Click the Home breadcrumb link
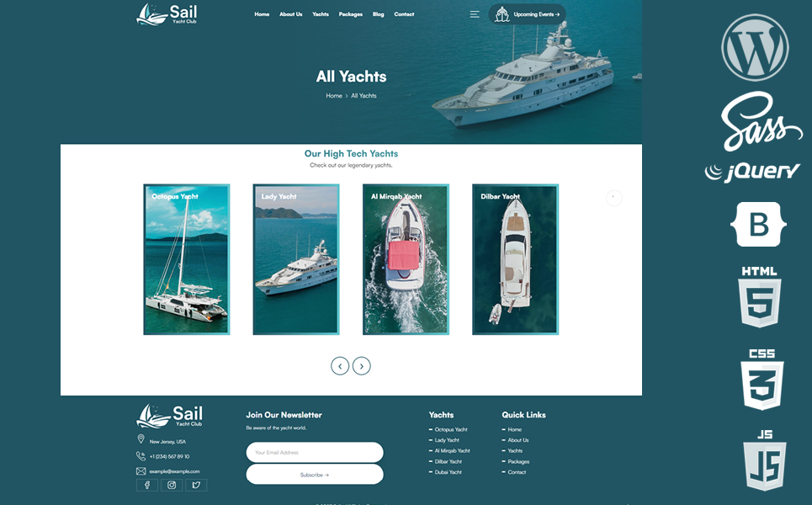This screenshot has width=812, height=505. [334, 96]
